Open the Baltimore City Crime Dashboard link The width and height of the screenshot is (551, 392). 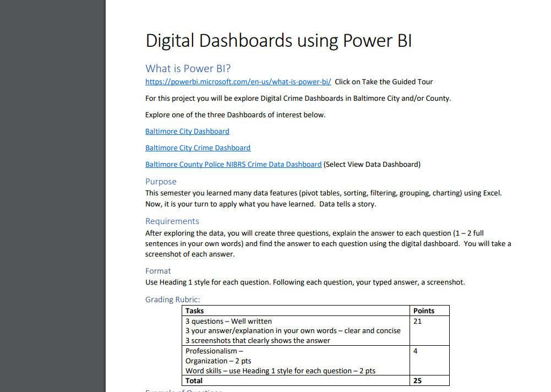[x=198, y=148]
